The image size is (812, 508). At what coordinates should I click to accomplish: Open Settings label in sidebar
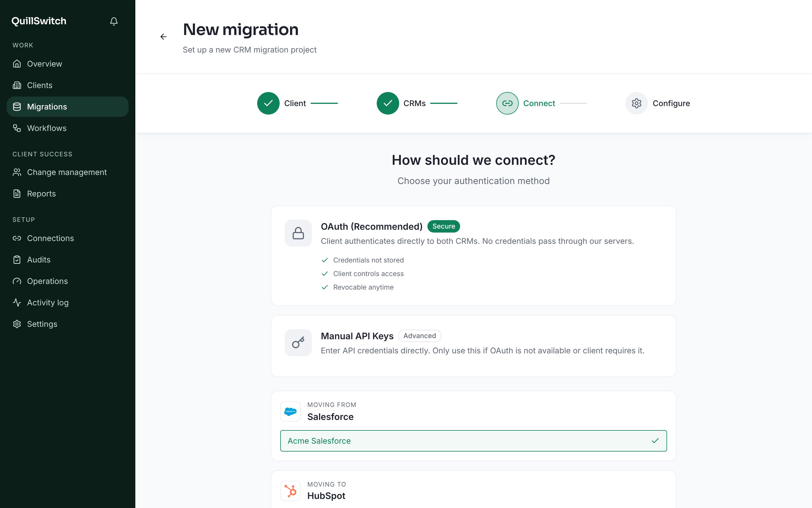42,324
